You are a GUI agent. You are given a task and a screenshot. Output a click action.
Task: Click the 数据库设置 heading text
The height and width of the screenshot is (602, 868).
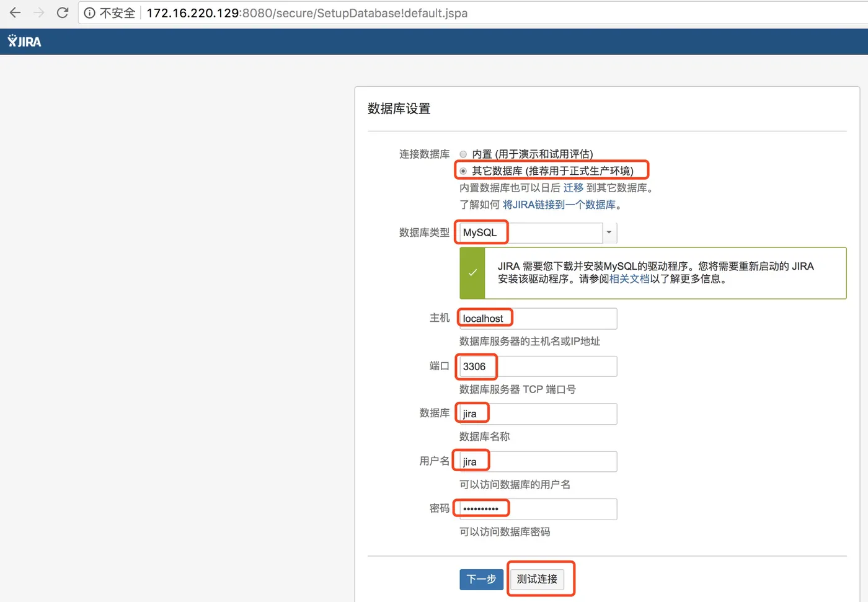pyautogui.click(x=399, y=108)
